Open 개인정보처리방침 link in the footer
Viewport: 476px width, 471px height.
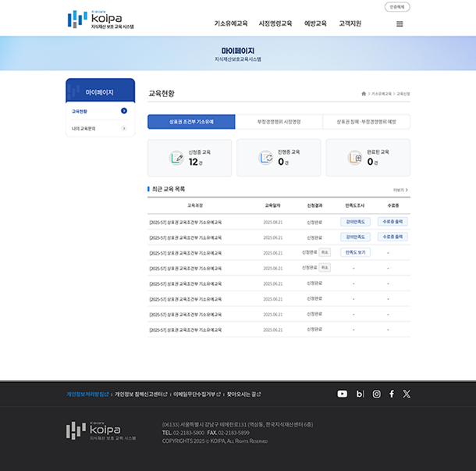(87, 394)
